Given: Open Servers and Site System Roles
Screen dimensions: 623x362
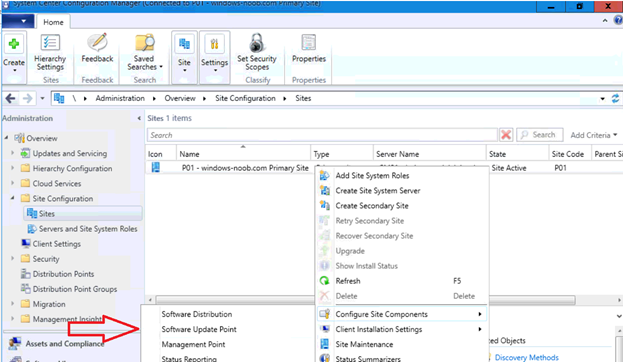Looking at the screenshot, I should (88, 229).
